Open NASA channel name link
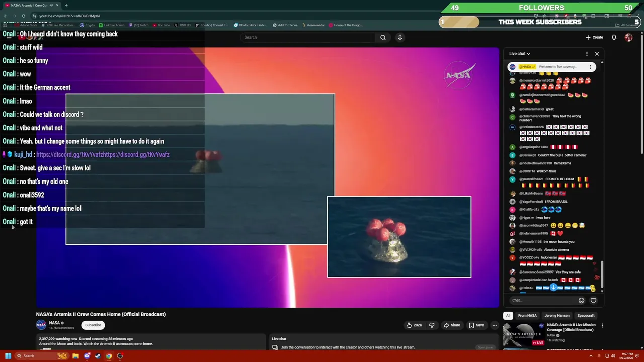This screenshot has width=644, height=362. (54, 323)
